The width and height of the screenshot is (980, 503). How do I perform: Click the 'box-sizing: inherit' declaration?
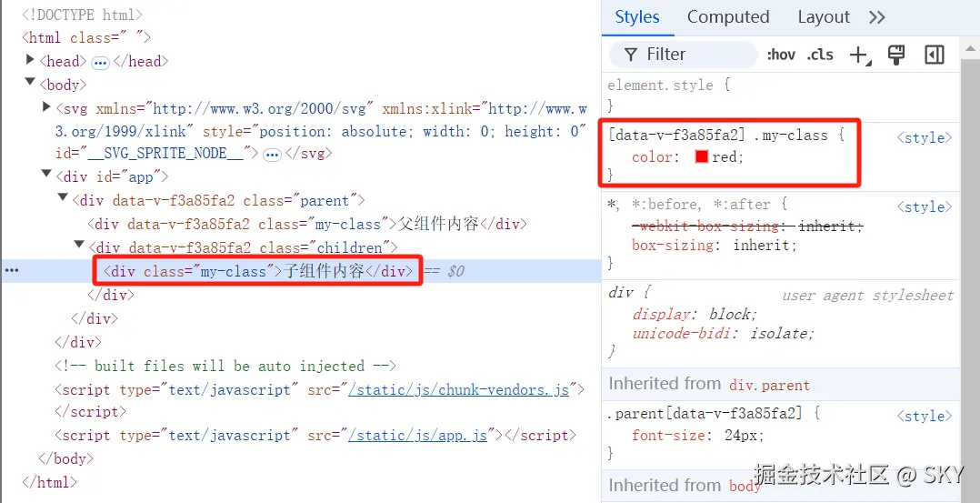(x=715, y=246)
